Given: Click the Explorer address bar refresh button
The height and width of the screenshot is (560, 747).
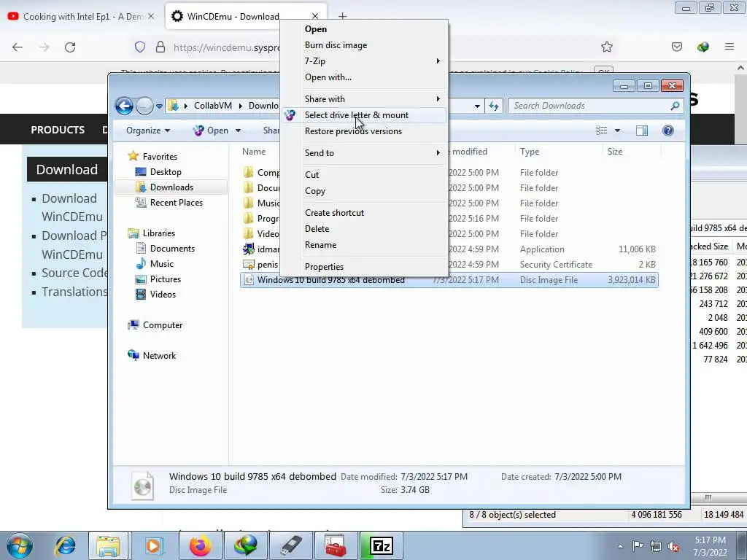Looking at the screenshot, I should pos(494,106).
